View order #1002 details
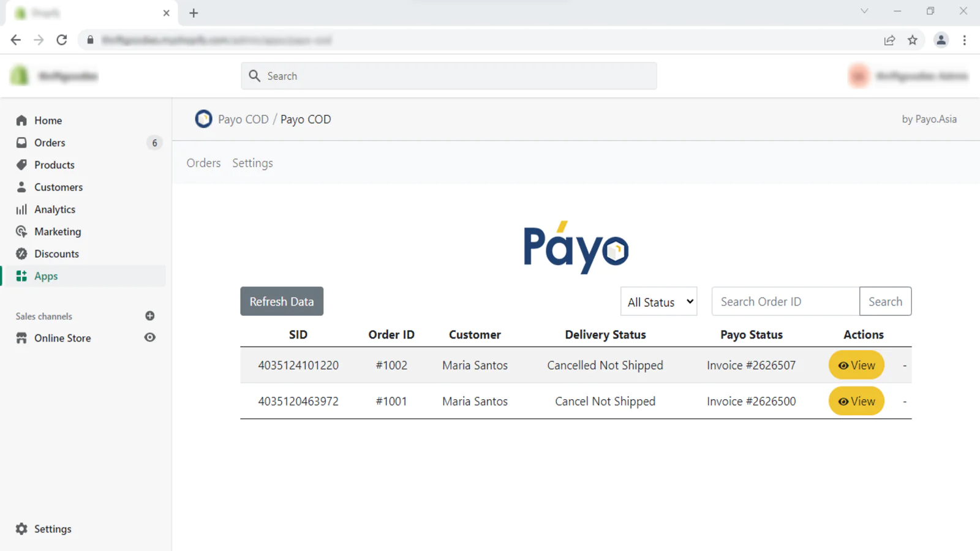The height and width of the screenshot is (551, 980). click(x=856, y=365)
